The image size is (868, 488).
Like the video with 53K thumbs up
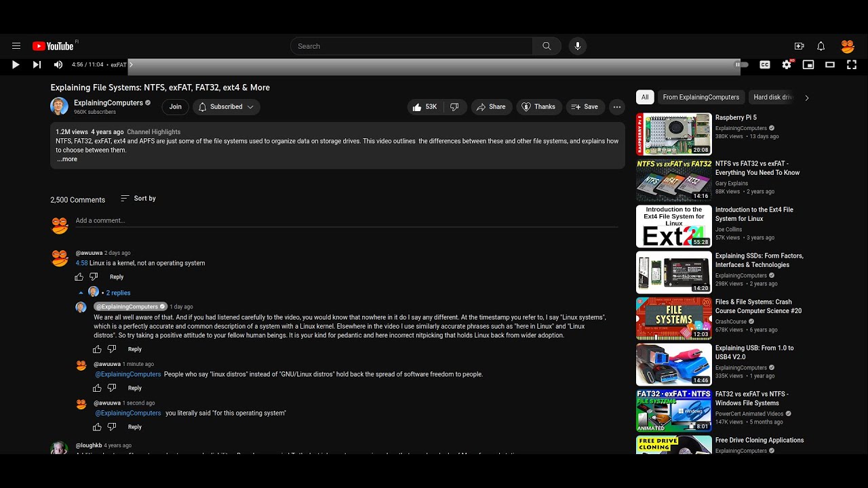click(x=425, y=107)
